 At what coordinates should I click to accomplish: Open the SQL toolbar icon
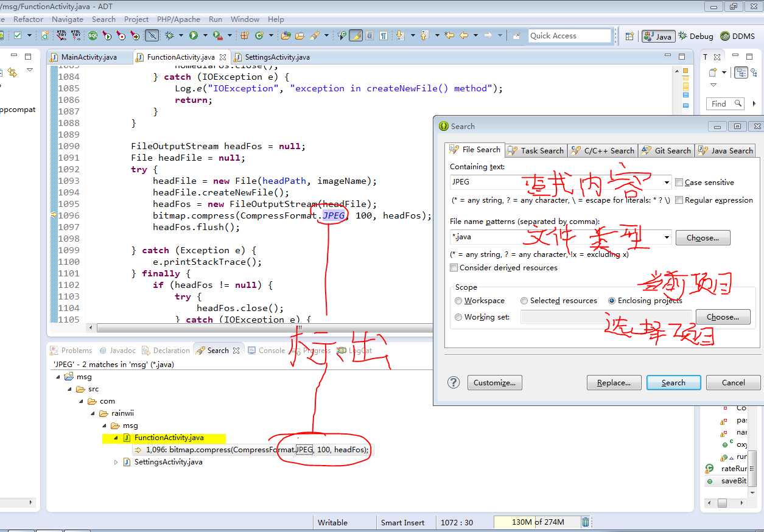pyautogui.click(x=93, y=35)
